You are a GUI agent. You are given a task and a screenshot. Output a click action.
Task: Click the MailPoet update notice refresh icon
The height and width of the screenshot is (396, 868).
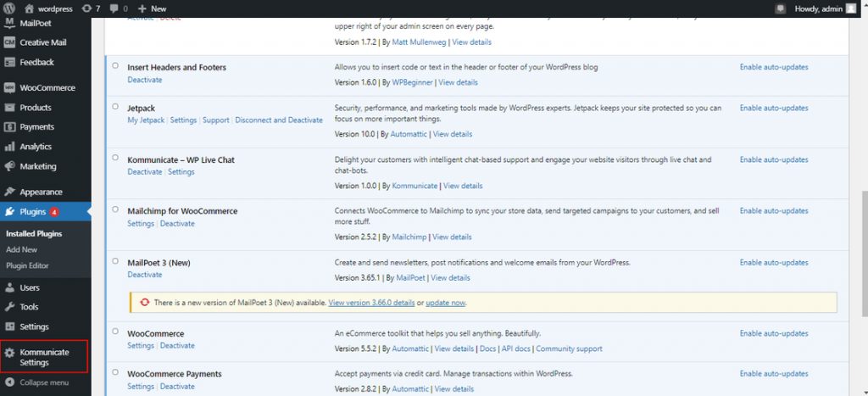point(145,303)
